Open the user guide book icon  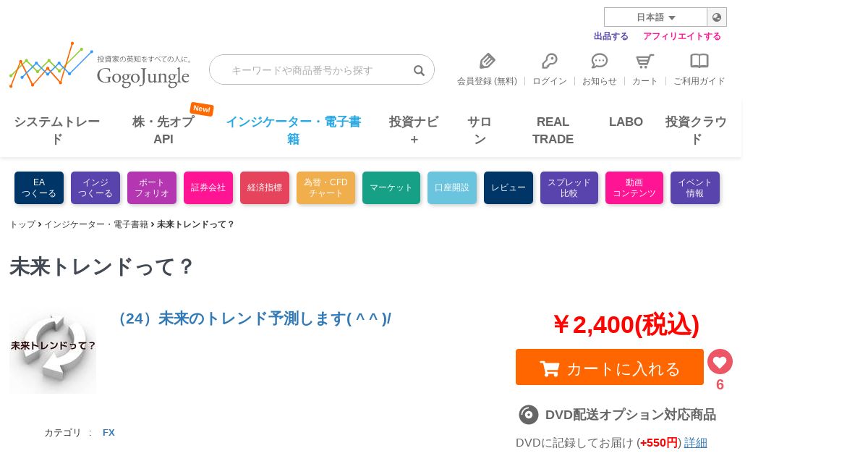699,61
